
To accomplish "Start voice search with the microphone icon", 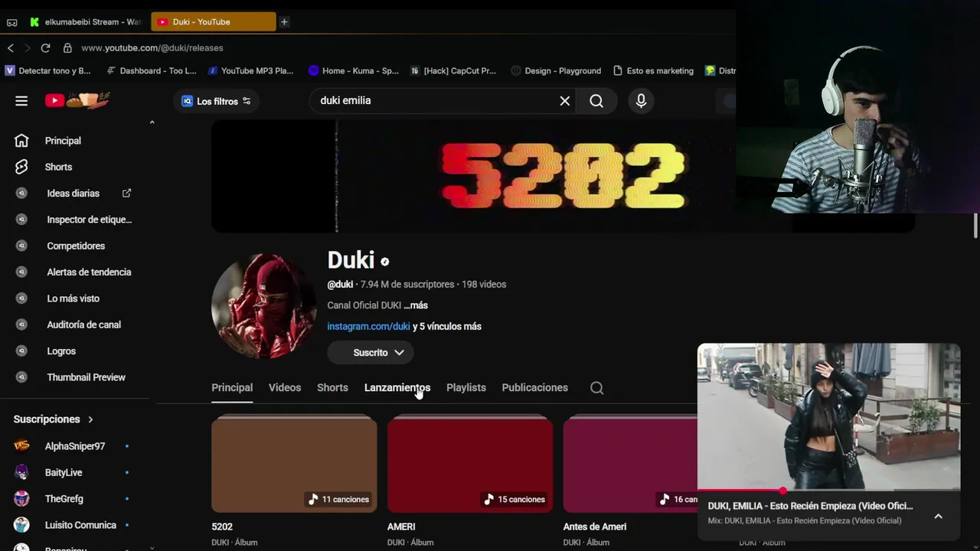I will pyautogui.click(x=642, y=101).
